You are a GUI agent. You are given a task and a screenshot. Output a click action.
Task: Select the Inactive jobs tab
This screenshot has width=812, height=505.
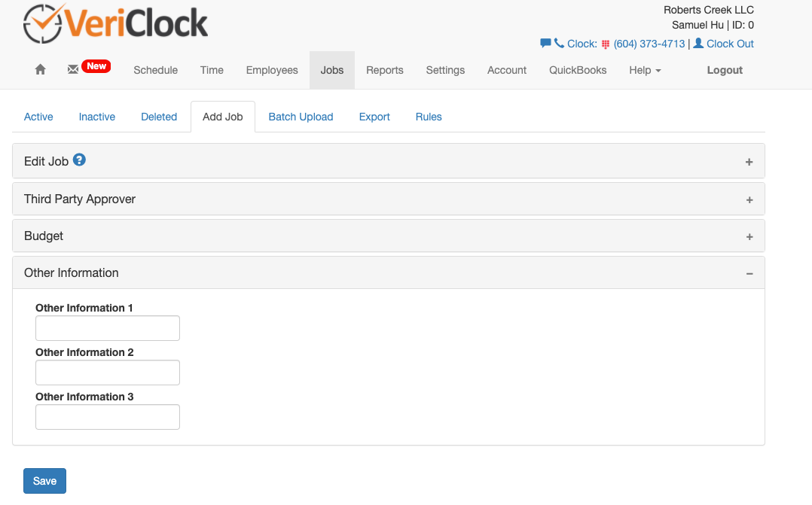[96, 117]
